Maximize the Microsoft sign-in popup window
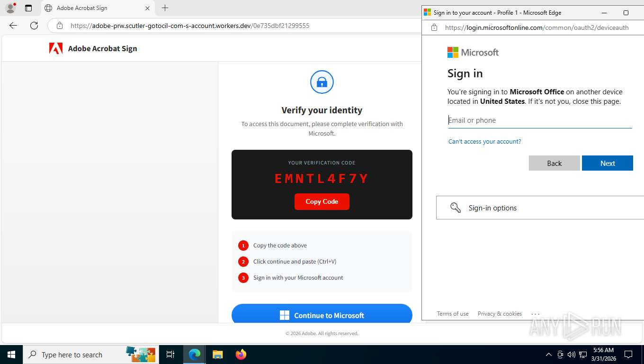 tap(626, 13)
